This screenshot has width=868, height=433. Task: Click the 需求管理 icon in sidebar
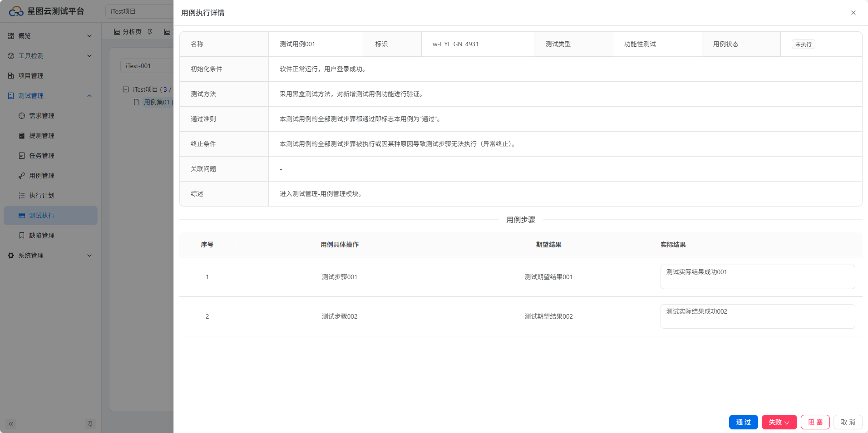click(x=22, y=116)
